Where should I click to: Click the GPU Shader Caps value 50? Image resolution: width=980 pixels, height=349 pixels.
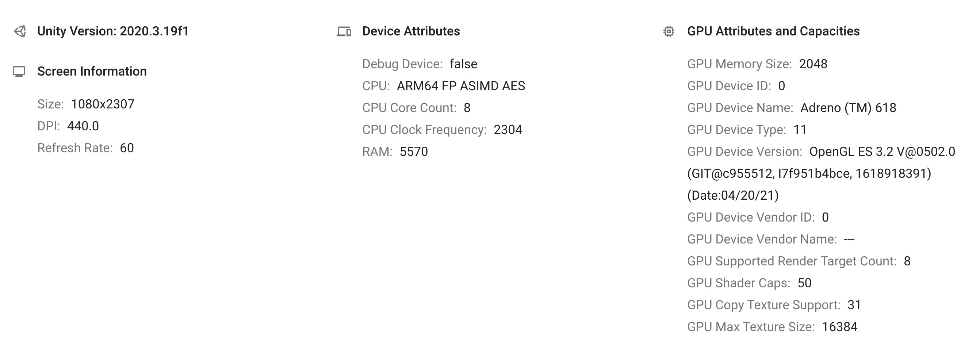[804, 283]
